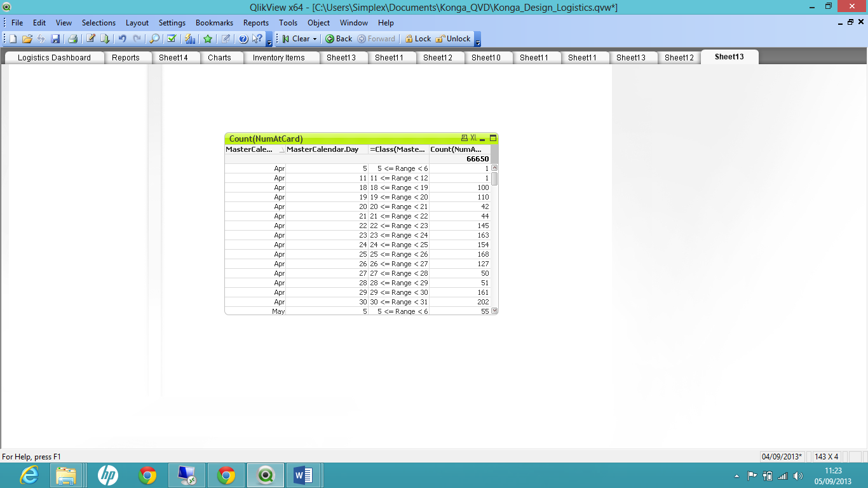This screenshot has height=488, width=868.
Task: Click the print icon on the chart caption
Action: tap(465, 138)
